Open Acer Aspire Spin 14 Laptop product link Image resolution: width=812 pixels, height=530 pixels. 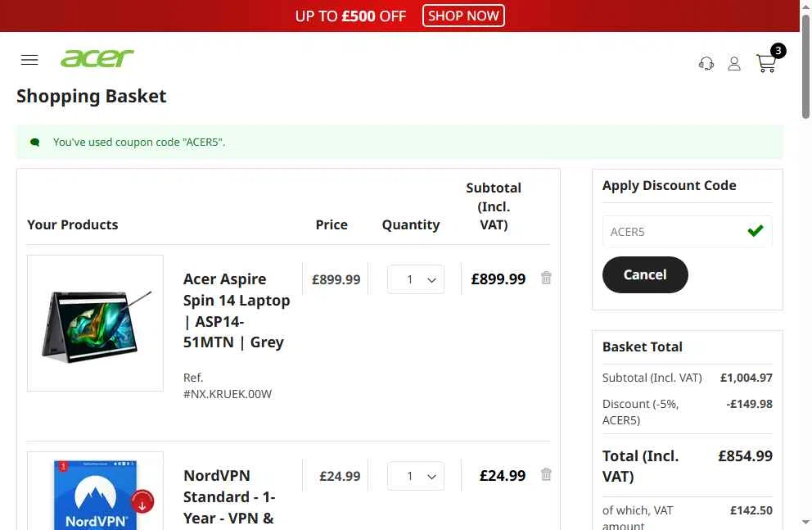click(236, 310)
